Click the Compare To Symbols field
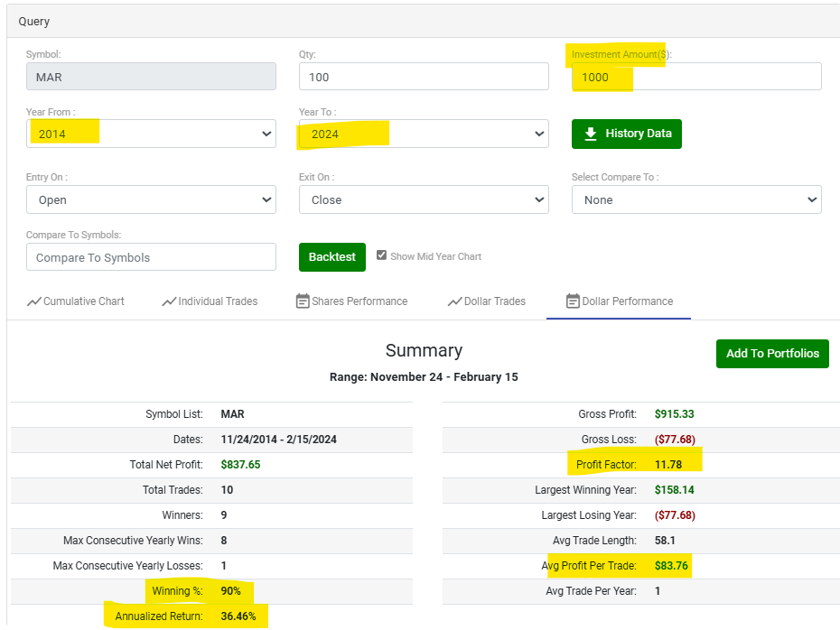The height and width of the screenshot is (630, 840). point(151,257)
